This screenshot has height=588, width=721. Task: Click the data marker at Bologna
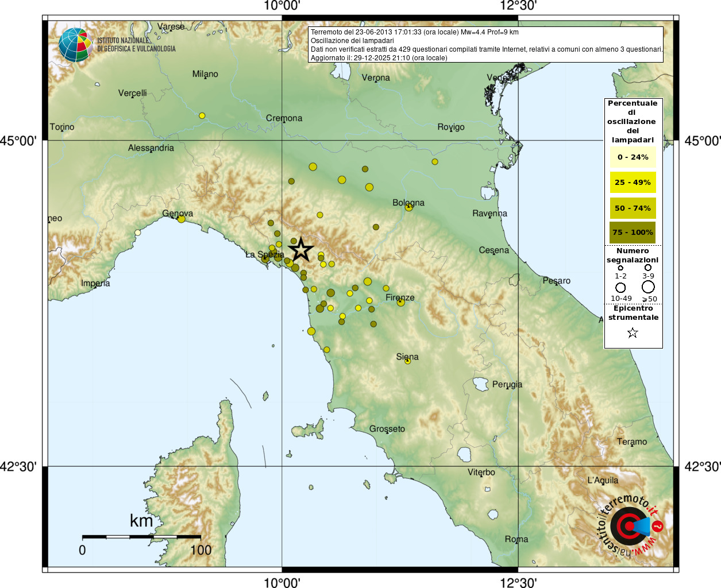[408, 207]
